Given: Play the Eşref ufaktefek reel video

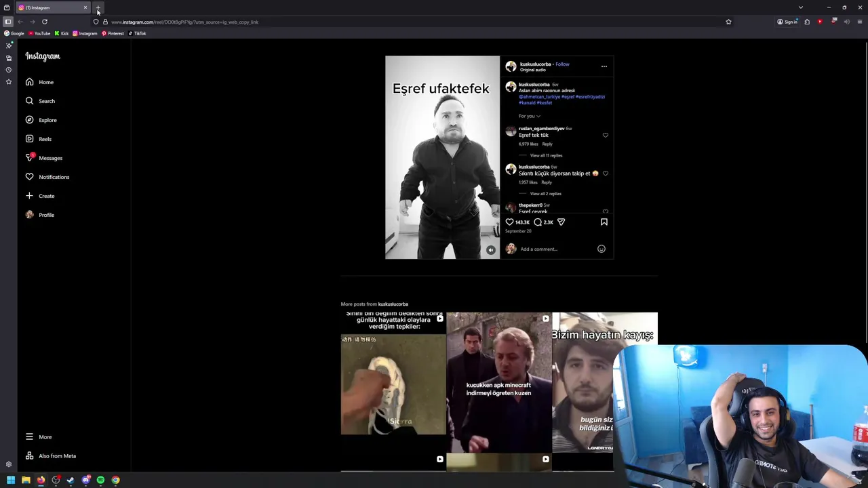Looking at the screenshot, I should pos(442,157).
